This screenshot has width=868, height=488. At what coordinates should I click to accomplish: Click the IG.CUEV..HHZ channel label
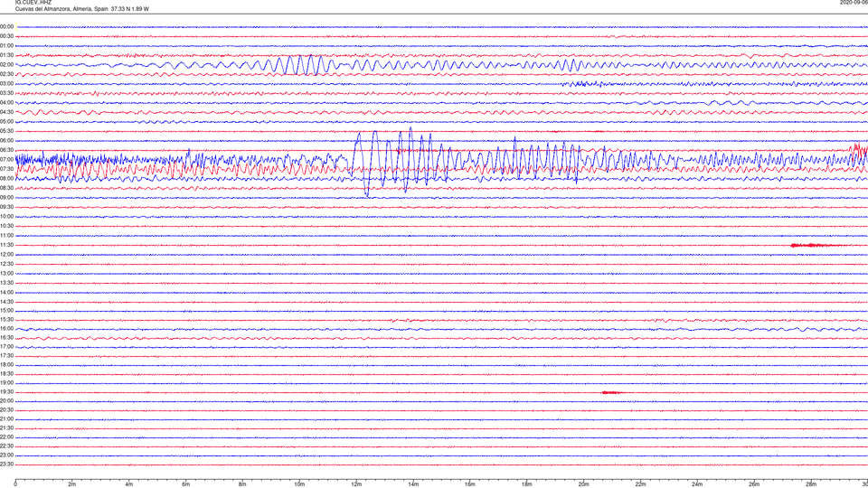click(x=33, y=3)
